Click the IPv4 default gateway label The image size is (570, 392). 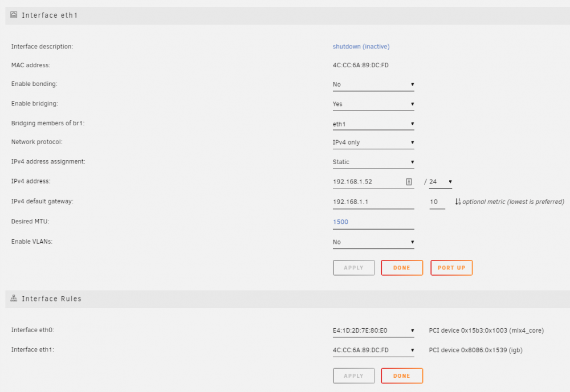[42, 201]
